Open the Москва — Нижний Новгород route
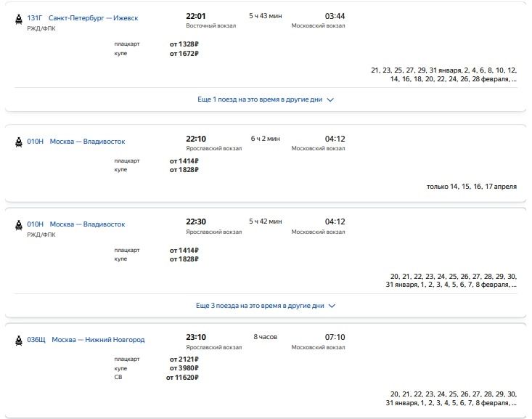 click(98, 340)
